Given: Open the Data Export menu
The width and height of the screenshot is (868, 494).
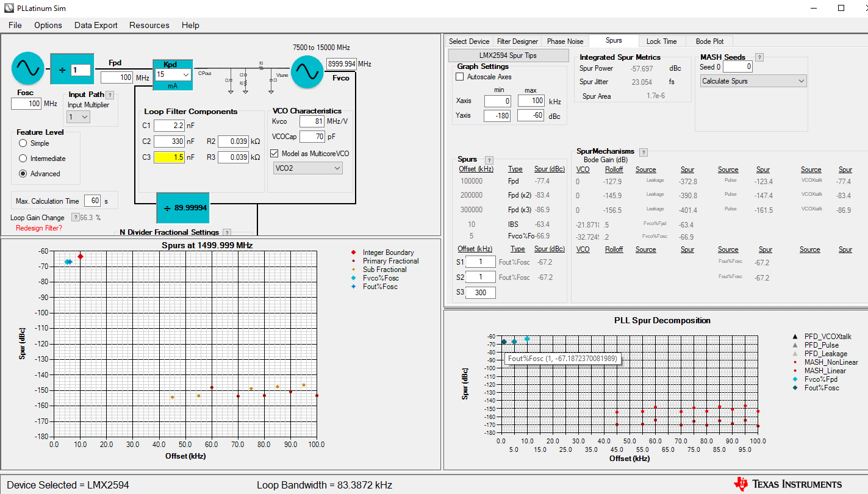Looking at the screenshot, I should [96, 25].
